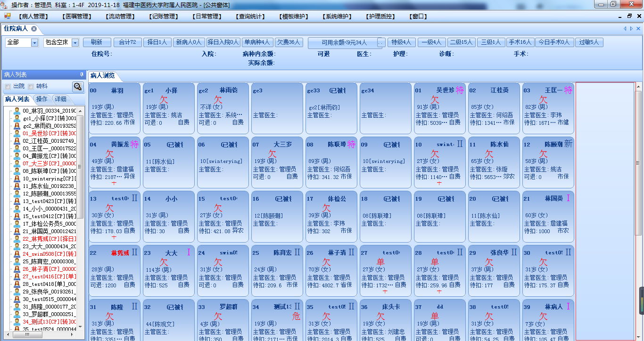Open the 医嘱管理 menu
The image size is (644, 341).
77,16
